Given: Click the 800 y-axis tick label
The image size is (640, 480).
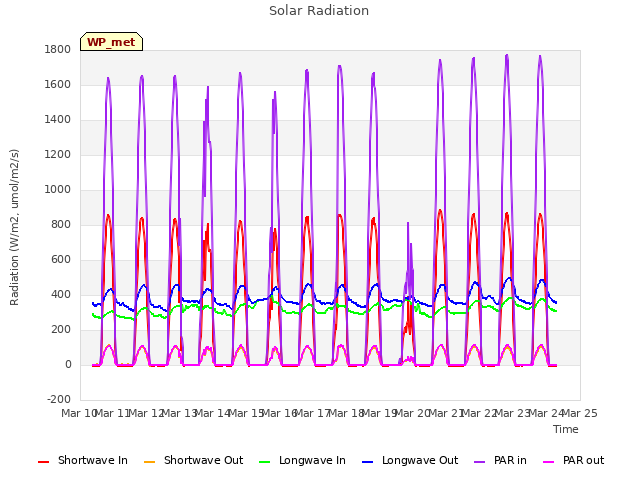Looking at the screenshot, I should coord(61,224).
